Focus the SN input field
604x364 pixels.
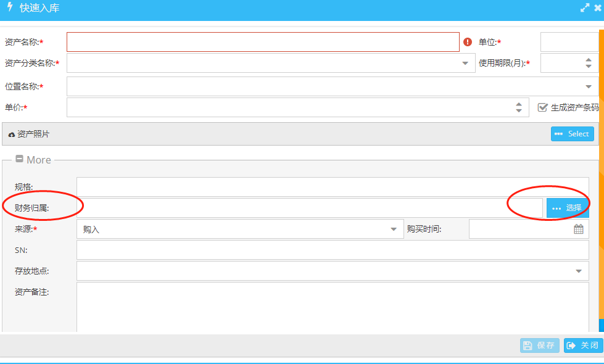(333, 250)
